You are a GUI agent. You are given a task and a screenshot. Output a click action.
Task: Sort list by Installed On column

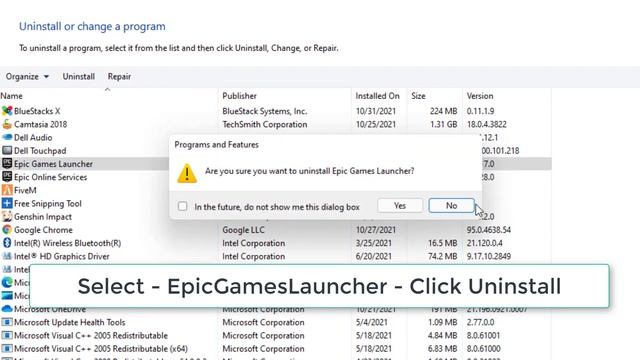377,96
